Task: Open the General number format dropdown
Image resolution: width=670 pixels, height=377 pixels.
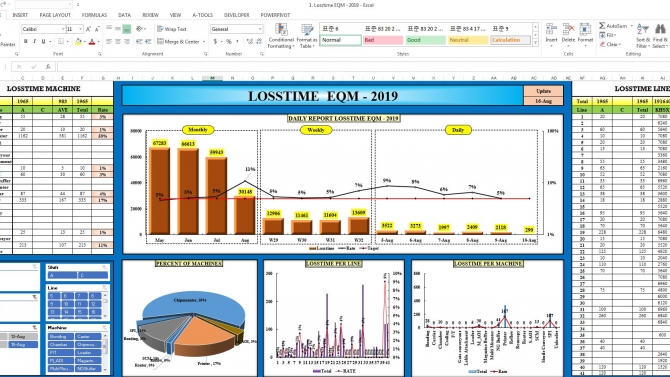Action: click(x=260, y=29)
